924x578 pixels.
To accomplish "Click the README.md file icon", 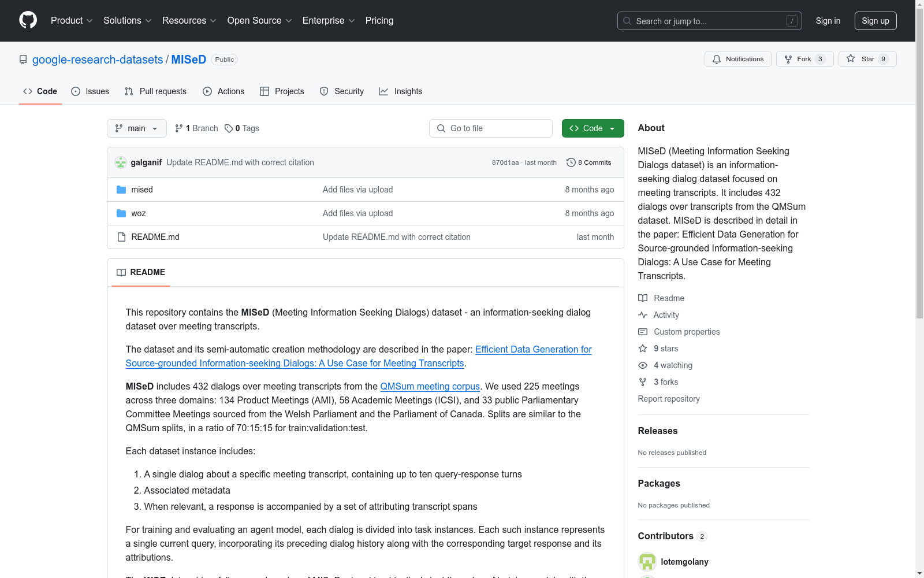I will 121,237.
